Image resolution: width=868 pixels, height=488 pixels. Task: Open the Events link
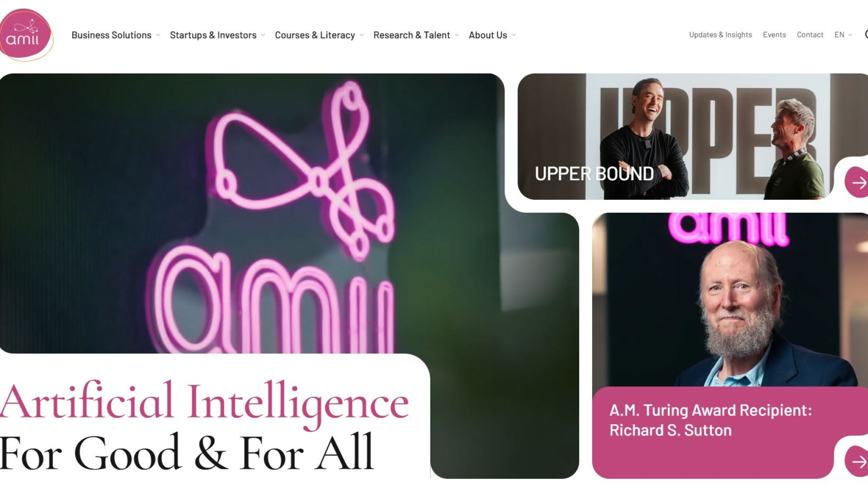774,35
